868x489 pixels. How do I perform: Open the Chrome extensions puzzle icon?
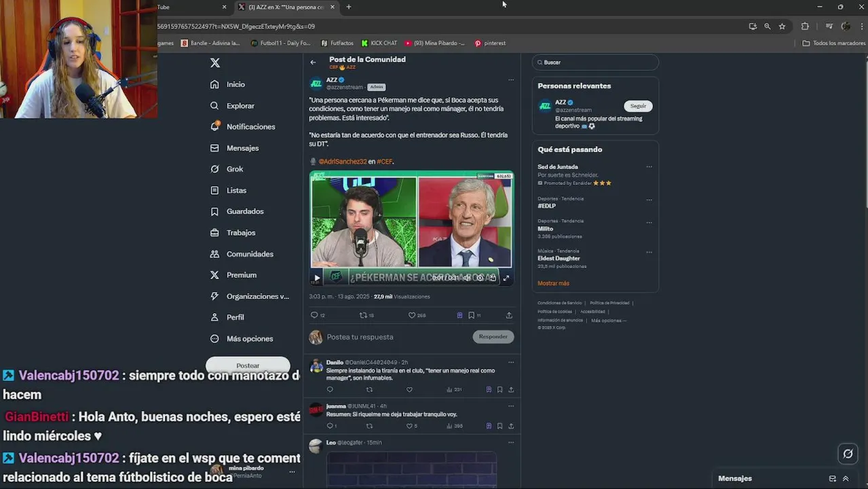pyautogui.click(x=805, y=26)
